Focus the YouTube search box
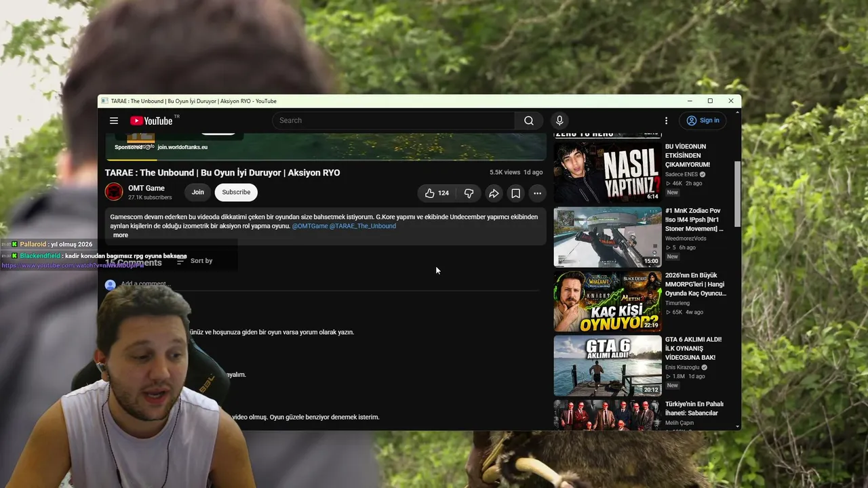The width and height of the screenshot is (868, 488). click(393, 121)
